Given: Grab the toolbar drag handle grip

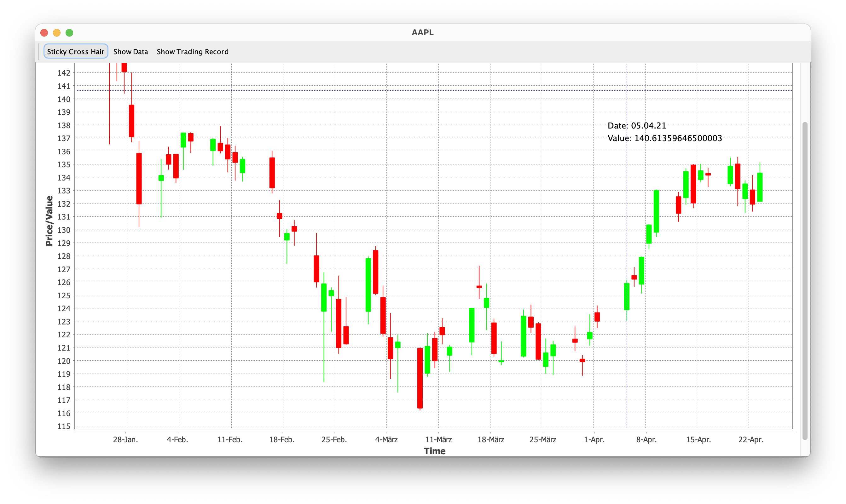Looking at the screenshot, I should [x=39, y=51].
